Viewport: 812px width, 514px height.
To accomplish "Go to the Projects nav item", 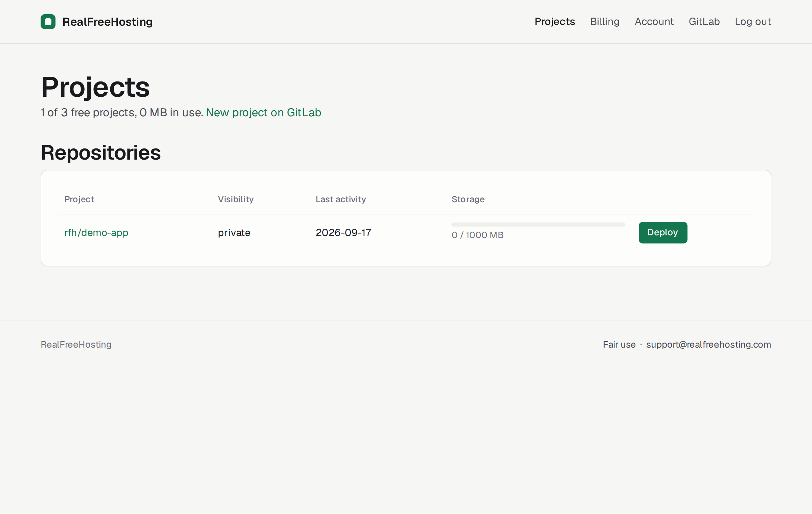I will pos(555,22).
